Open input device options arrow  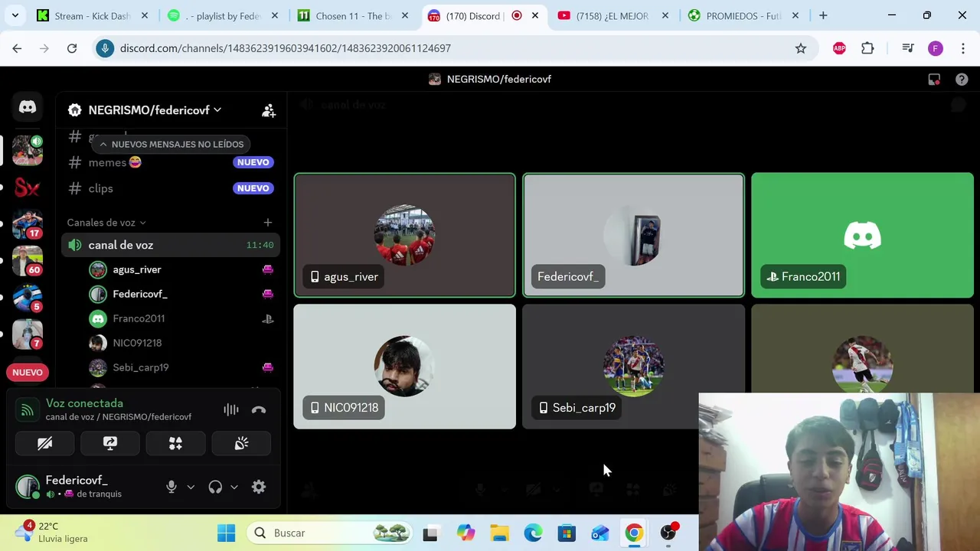point(191,487)
